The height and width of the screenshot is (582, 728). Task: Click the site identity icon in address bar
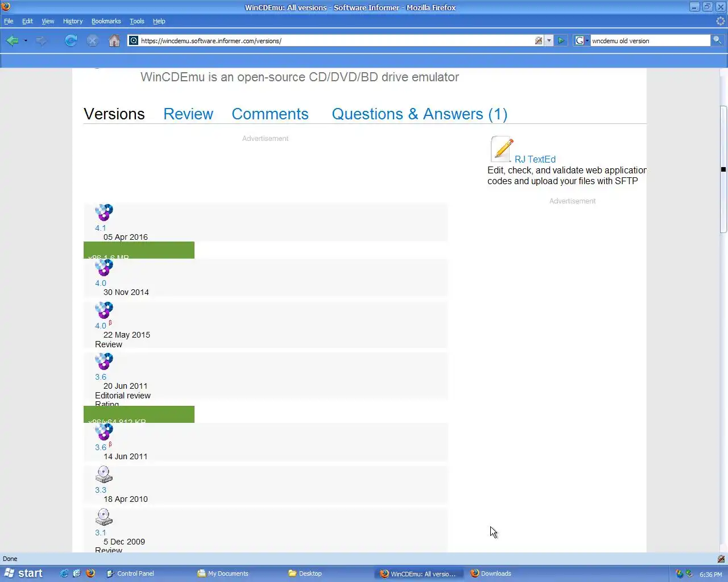pyautogui.click(x=134, y=40)
